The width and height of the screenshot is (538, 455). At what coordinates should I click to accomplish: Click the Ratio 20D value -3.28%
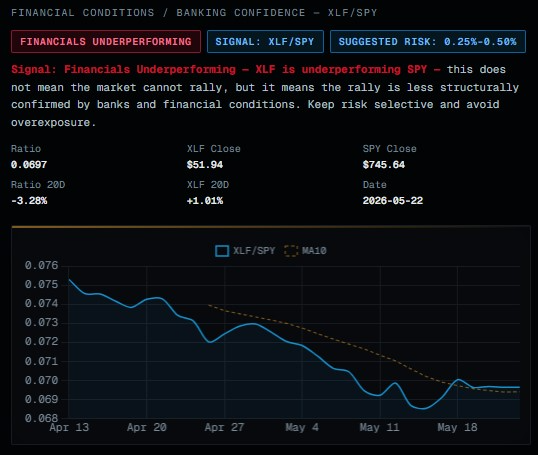pos(29,201)
